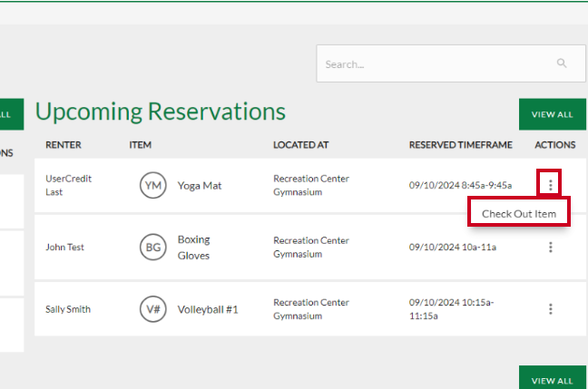This screenshot has height=389, width=588.
Task: Click the Boxing Gloves item name
Action: pyautogui.click(x=193, y=248)
